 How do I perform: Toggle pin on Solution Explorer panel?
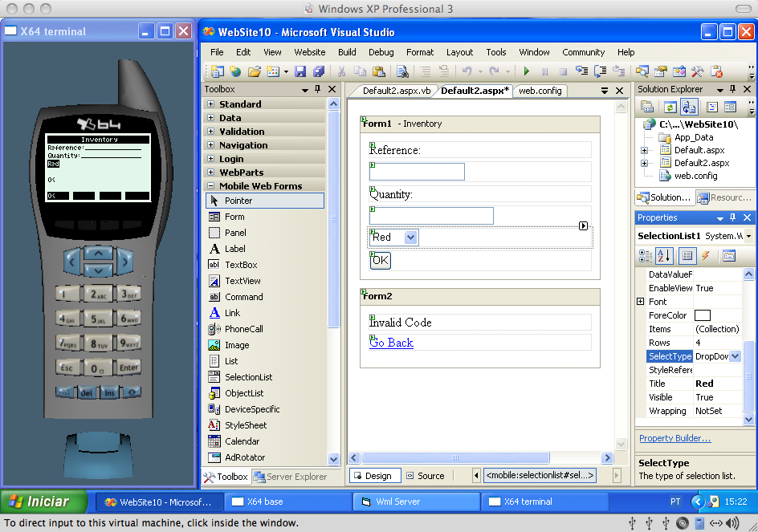tap(733, 89)
